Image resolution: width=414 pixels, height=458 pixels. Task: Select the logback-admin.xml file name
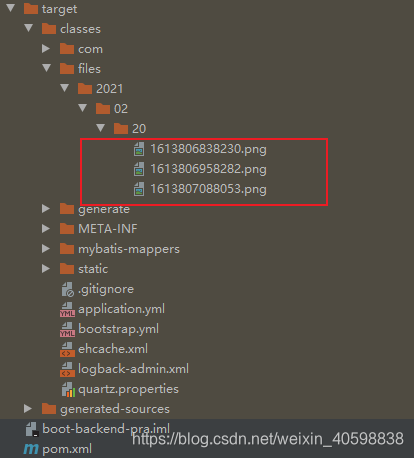tap(133, 369)
